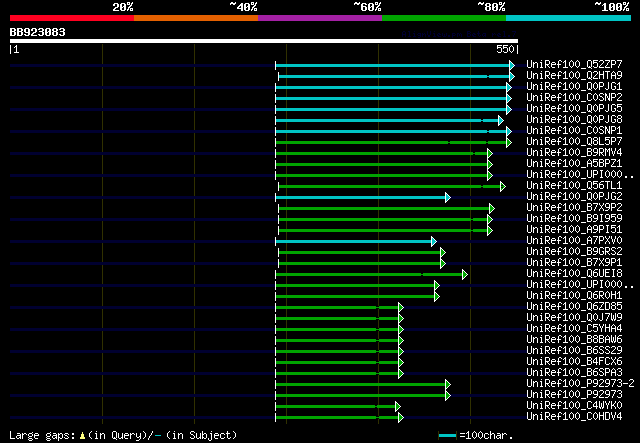
Task: Select the UniRef100_Q8L5P7 label
Action: (574, 142)
